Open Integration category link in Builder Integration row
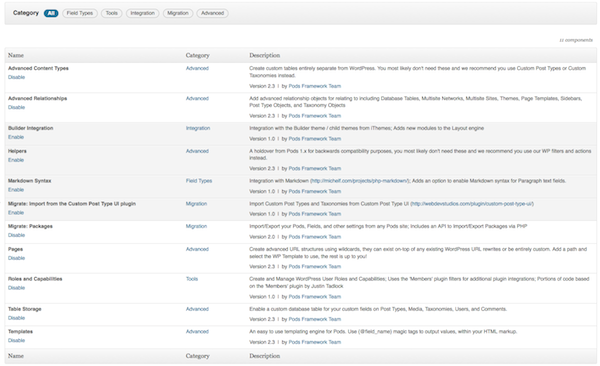The height and width of the screenshot is (366, 600). coord(198,129)
